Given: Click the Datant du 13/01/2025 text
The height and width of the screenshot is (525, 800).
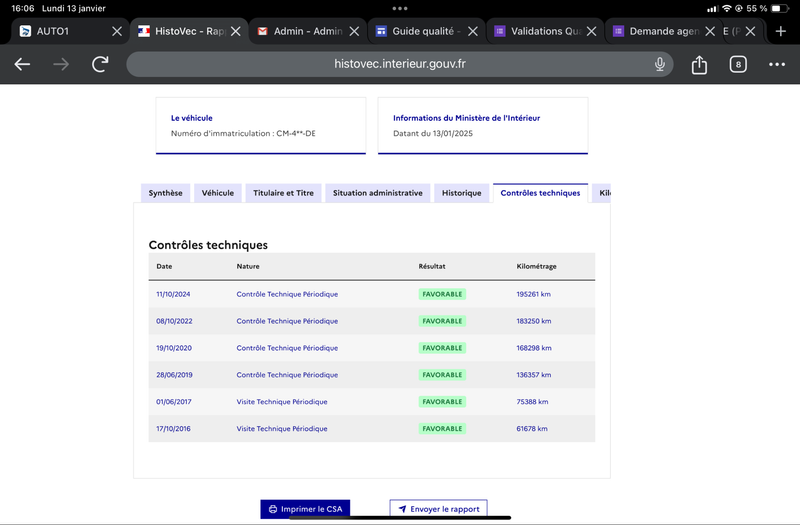Looking at the screenshot, I should click(433, 133).
